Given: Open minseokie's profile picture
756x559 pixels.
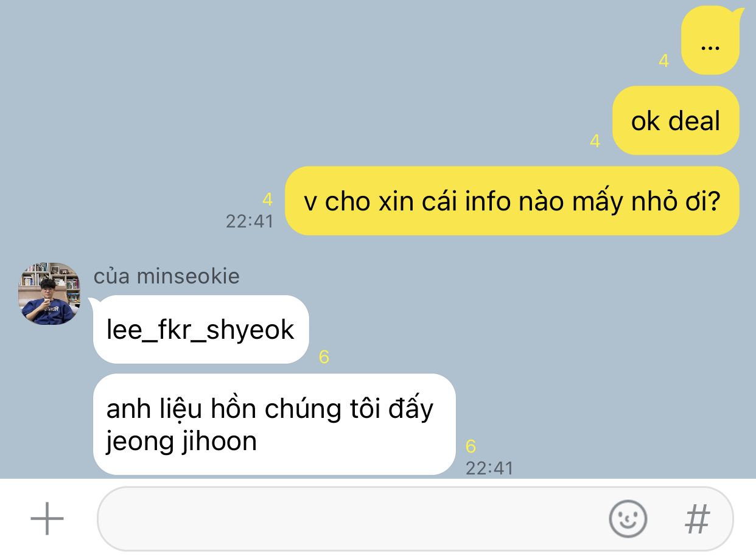Looking at the screenshot, I should point(49,294).
